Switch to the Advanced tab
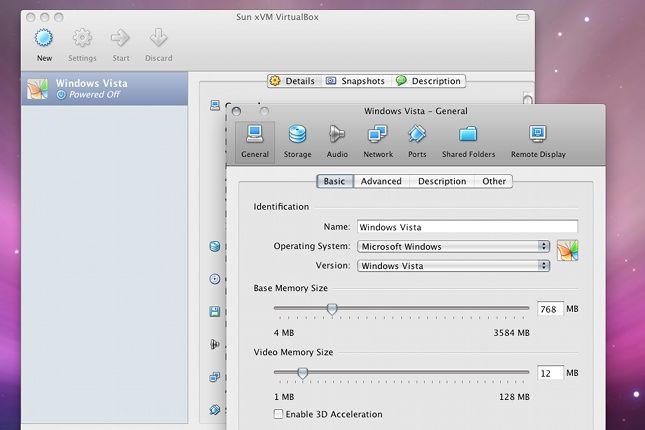This screenshot has height=430, width=645. (x=381, y=181)
